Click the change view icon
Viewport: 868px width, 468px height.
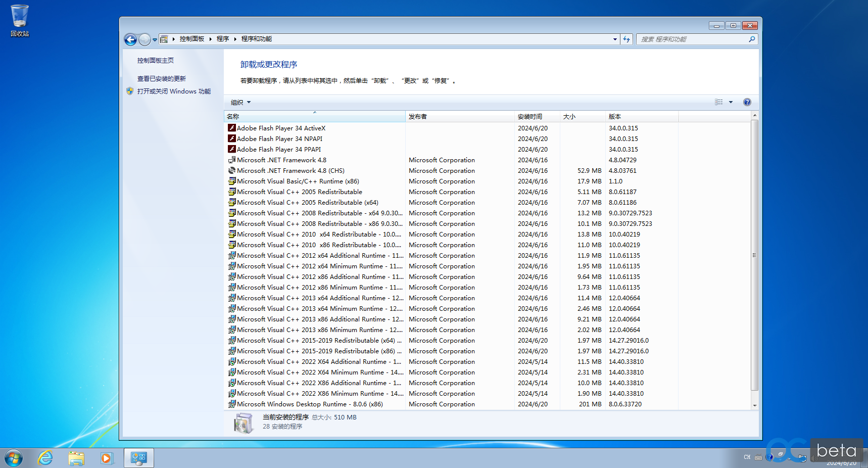click(718, 102)
